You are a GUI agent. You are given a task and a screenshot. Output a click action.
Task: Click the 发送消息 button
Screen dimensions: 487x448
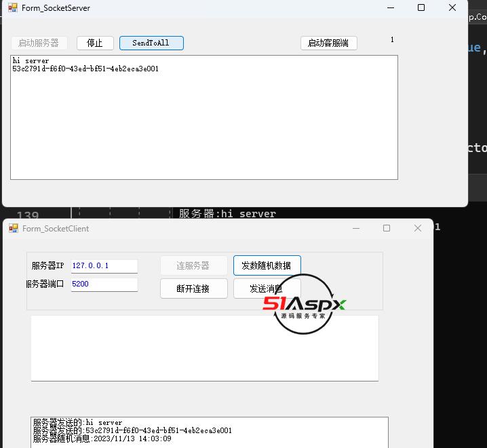click(x=267, y=288)
